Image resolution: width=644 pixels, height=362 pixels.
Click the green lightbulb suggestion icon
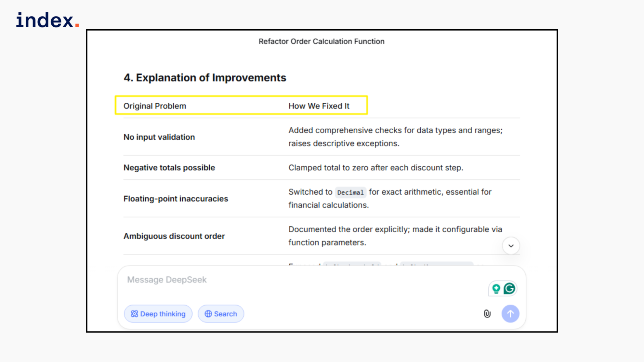[496, 289]
